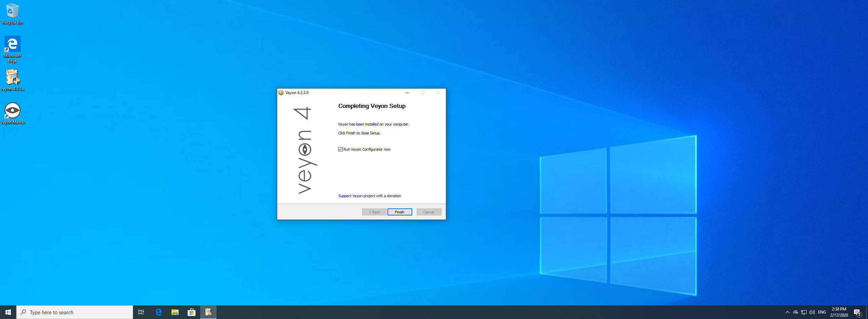Click the text Click Finish to close Setup
The image size is (868, 319).
coord(359,133)
